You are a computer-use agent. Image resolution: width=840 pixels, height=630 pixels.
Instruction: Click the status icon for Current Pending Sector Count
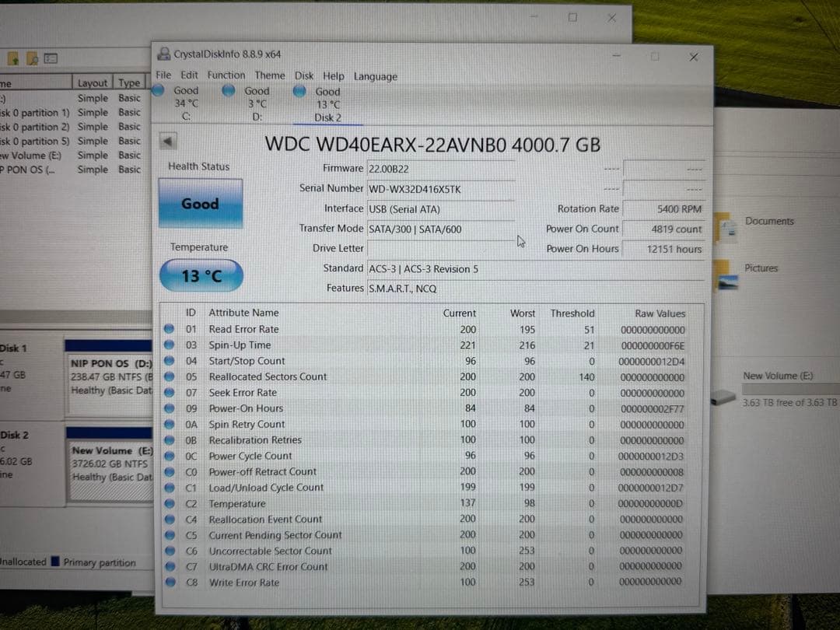point(170,534)
